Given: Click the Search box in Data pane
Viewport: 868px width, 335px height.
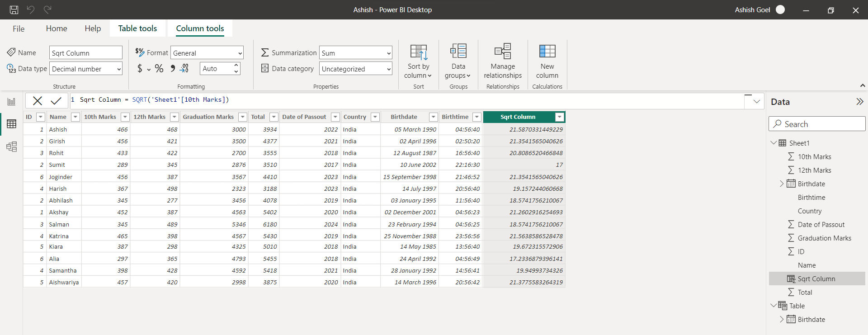Looking at the screenshot, I should point(817,124).
